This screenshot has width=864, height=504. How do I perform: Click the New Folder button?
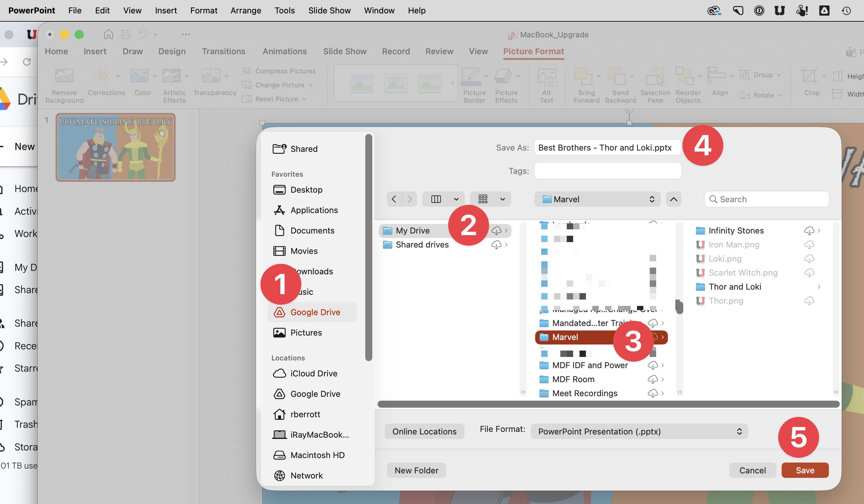416,471
